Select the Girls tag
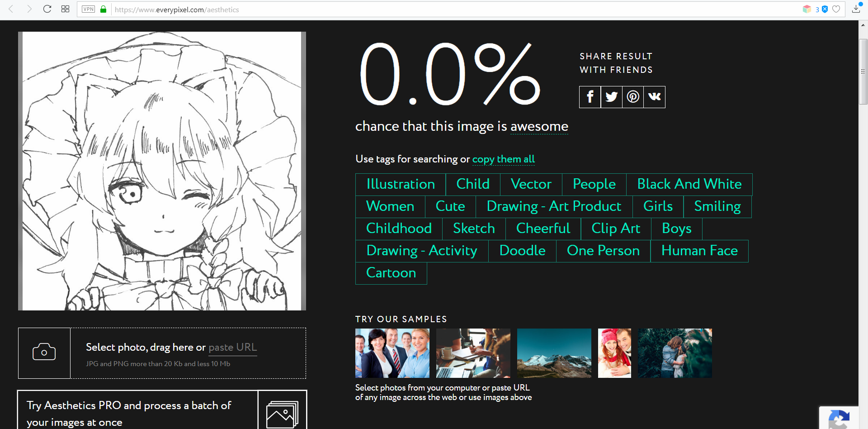The image size is (868, 429). coord(658,206)
